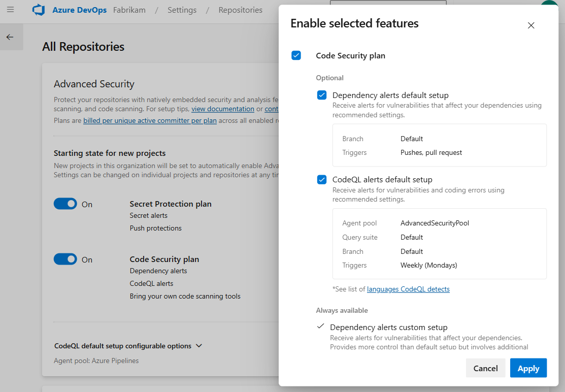This screenshot has width=565, height=392.
Task: Uncheck CodeQL alerts default setup checkbox
Action: (x=322, y=179)
